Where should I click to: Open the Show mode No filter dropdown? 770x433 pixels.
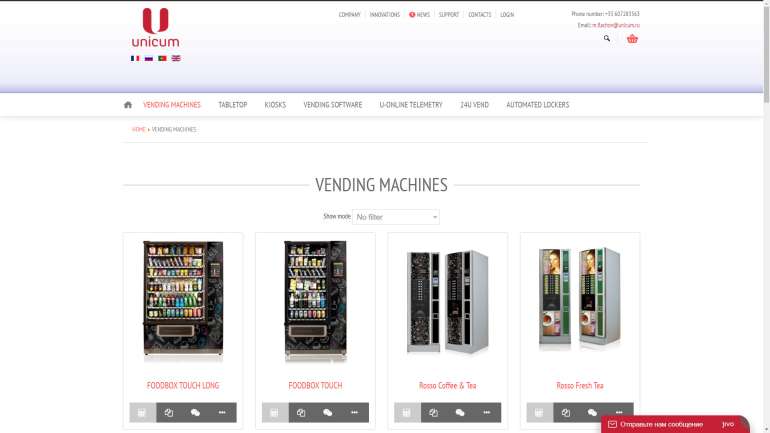pos(396,217)
